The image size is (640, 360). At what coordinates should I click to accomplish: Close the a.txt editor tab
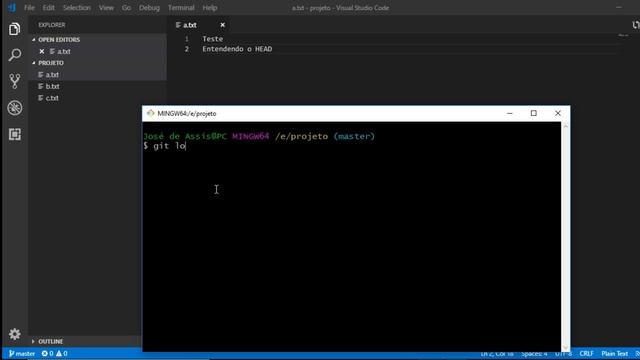pyautogui.click(x=222, y=25)
